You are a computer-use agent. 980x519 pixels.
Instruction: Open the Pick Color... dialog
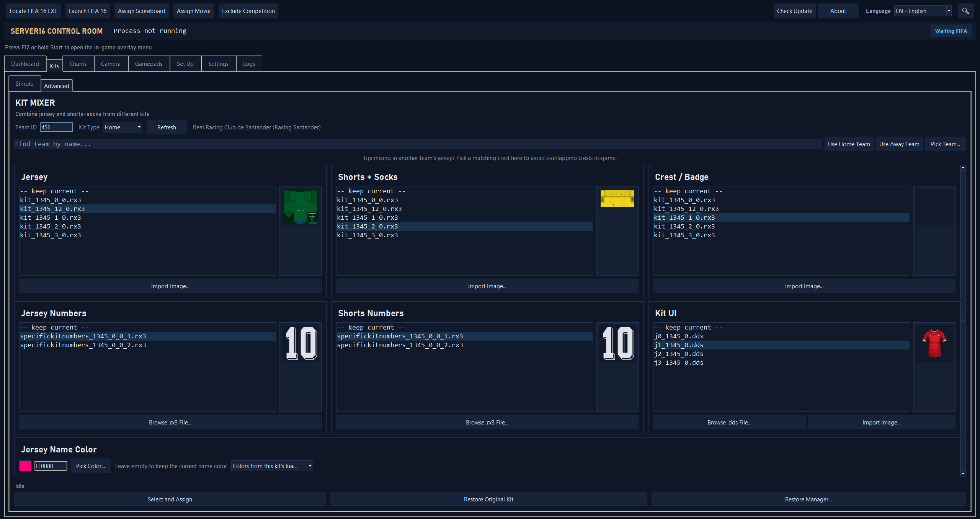[x=90, y=466]
